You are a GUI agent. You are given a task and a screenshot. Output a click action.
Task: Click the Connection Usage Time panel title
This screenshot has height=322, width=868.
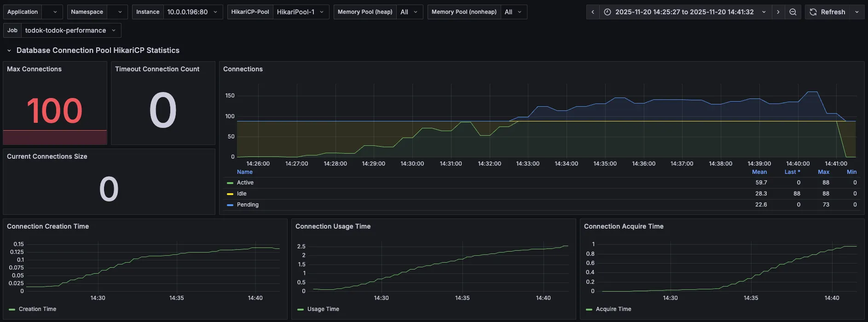click(x=333, y=226)
